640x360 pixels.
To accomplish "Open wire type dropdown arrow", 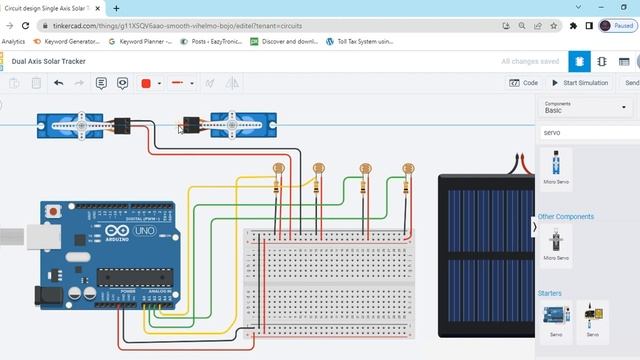I will [x=192, y=84].
